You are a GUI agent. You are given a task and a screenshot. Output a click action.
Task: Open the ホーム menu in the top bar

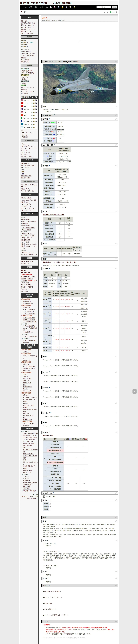(x=25, y=7)
